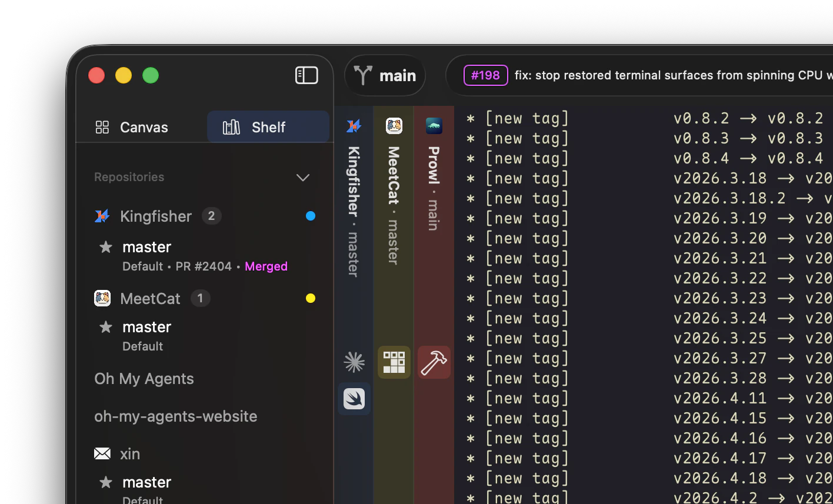Screen dimensions: 833x504
Task: Click the yellow minimize window button
Action: click(x=124, y=75)
